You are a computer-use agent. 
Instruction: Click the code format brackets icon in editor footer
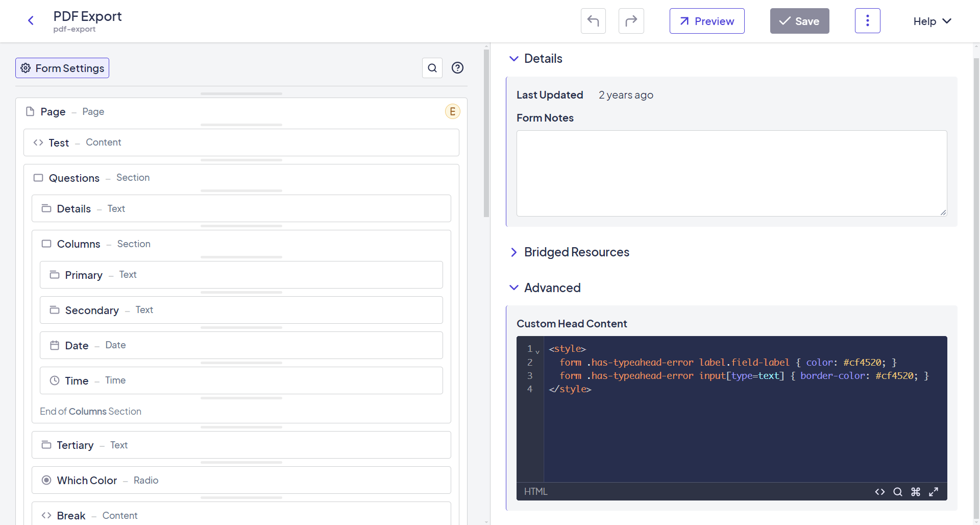(880, 492)
